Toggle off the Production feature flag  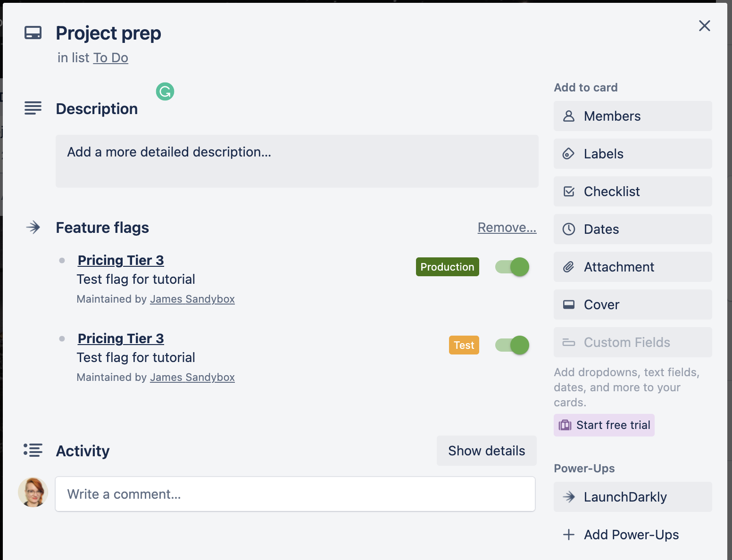[512, 267]
